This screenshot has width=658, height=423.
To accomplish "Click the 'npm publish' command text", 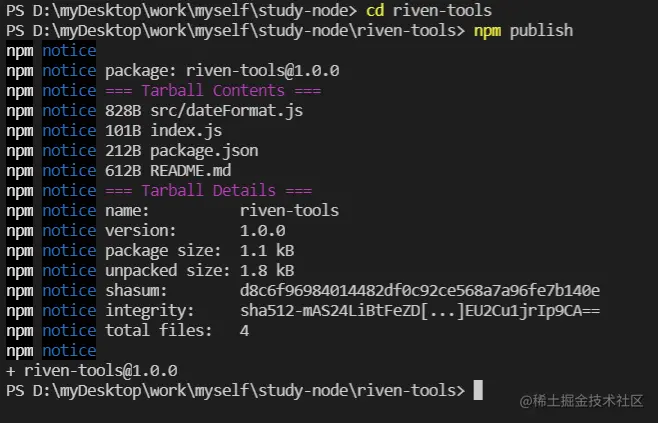I will 523,31.
